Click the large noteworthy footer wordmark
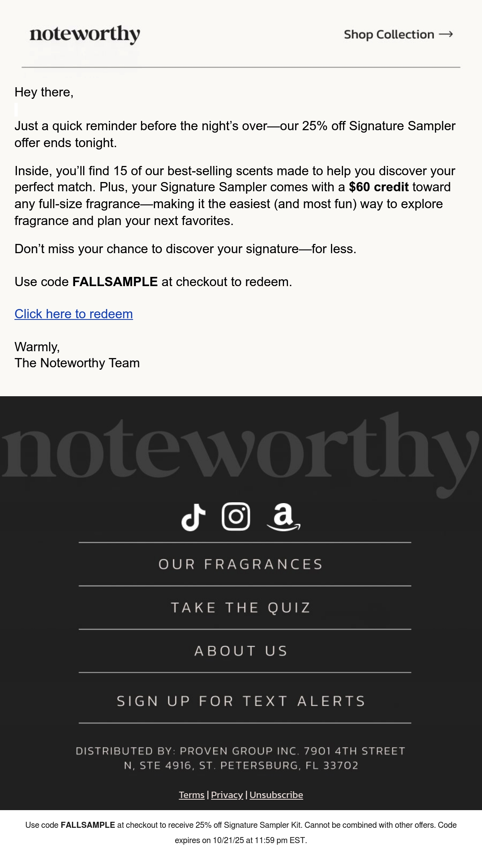 pos(241,454)
